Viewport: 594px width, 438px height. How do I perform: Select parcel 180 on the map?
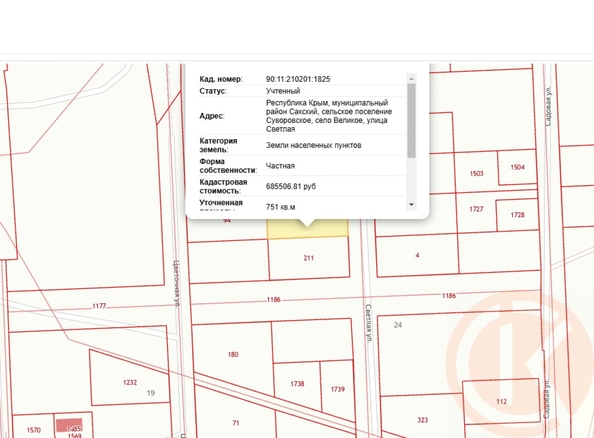[233, 355]
